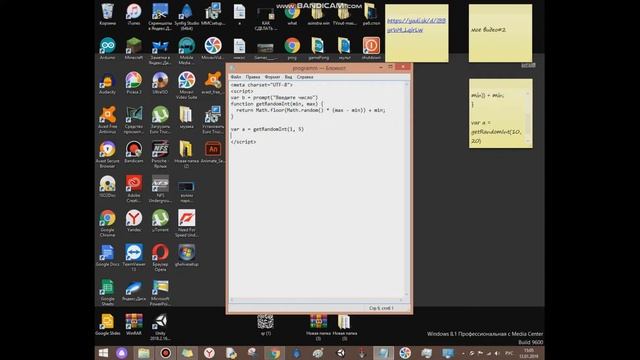
Task: Open the Bandicam recorder taskbar icon
Action: pyautogui.click(x=166, y=353)
